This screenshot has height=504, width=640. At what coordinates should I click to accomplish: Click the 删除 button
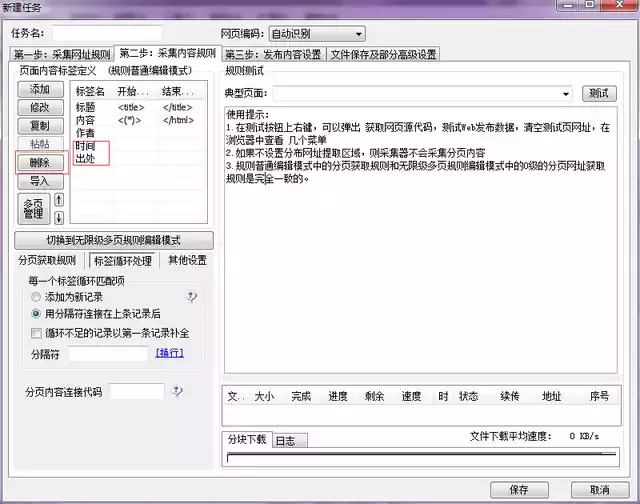click(x=40, y=163)
